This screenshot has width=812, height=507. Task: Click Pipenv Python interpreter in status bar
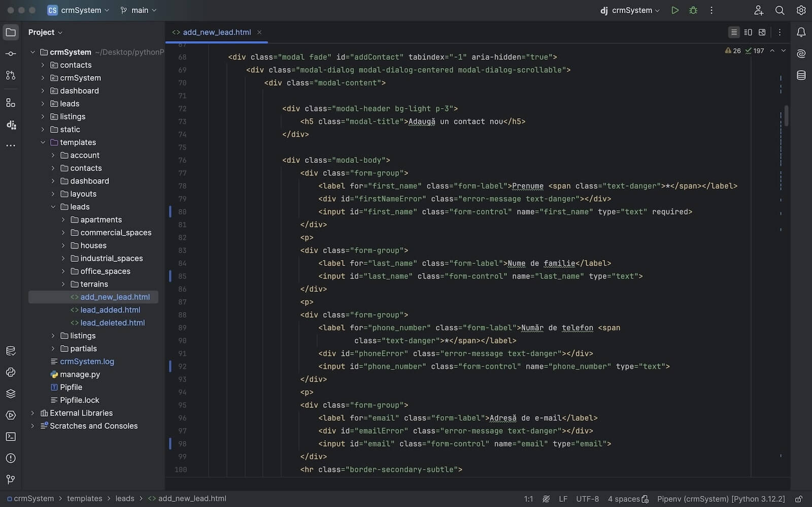[x=721, y=499]
